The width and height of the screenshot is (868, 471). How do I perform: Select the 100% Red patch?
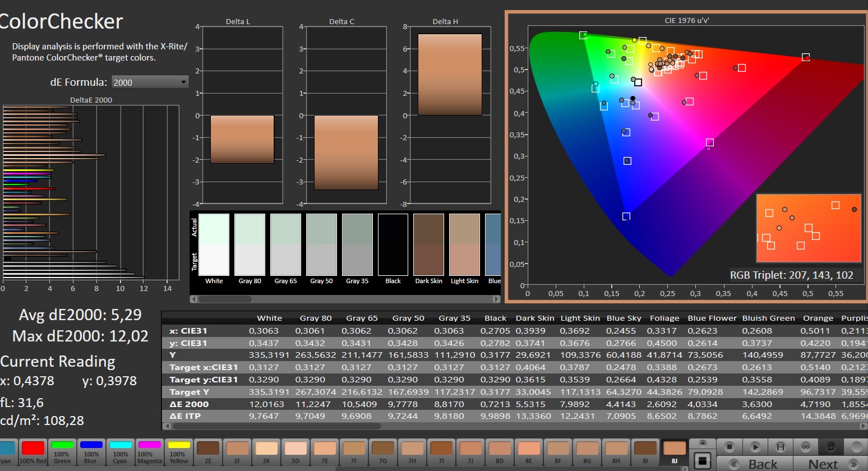33,452
